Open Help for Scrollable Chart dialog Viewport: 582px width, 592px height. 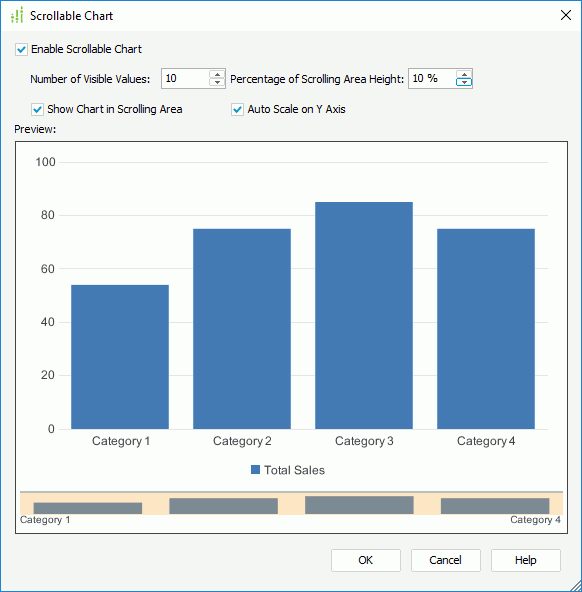tap(526, 560)
